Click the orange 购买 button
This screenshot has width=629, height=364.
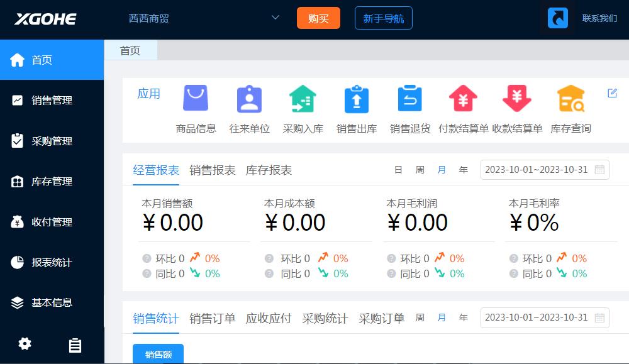tap(318, 18)
